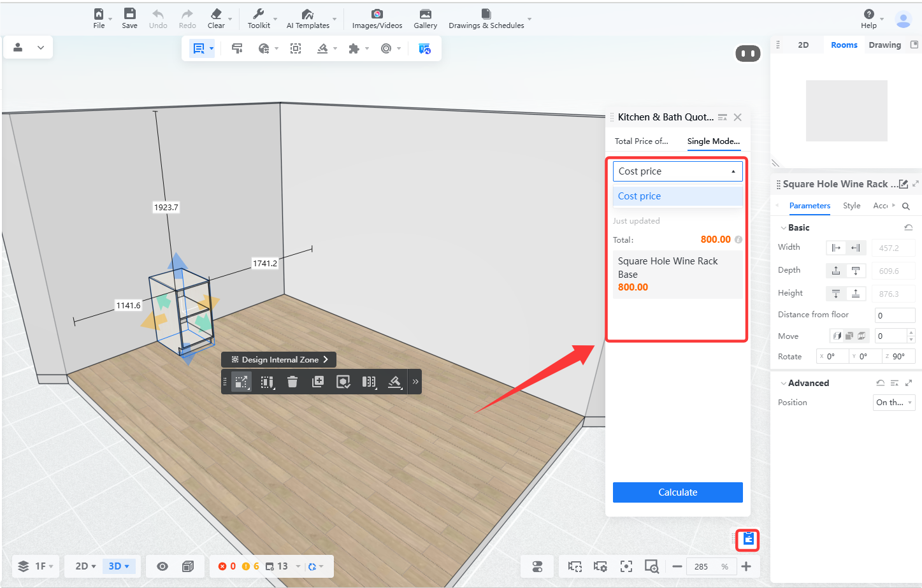Open the File menu
The image size is (922, 588).
99,18
